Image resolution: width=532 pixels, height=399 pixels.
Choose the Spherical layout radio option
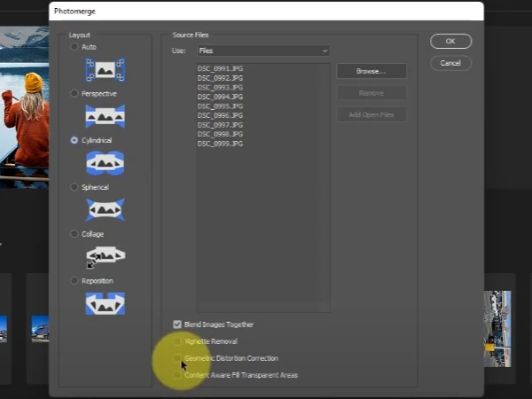tap(74, 187)
